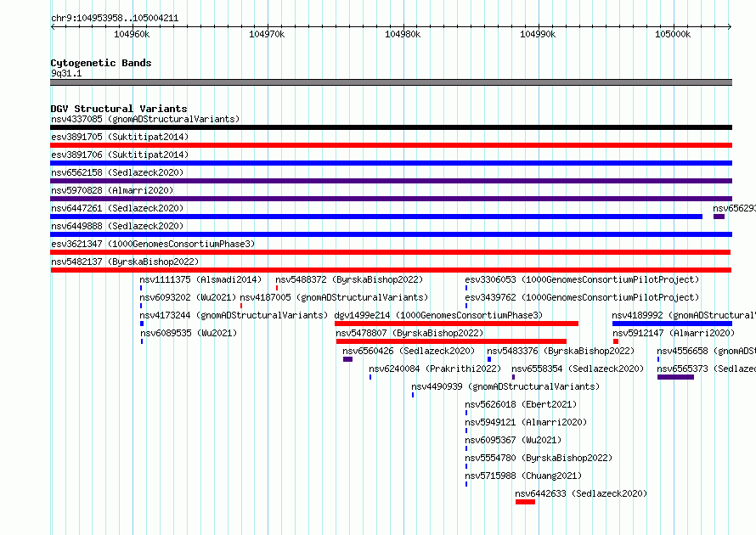Screen dimensions: 756x535
Task: Click nsv4490939 (gnomADStructuralVariants) label
Action: (x=505, y=386)
